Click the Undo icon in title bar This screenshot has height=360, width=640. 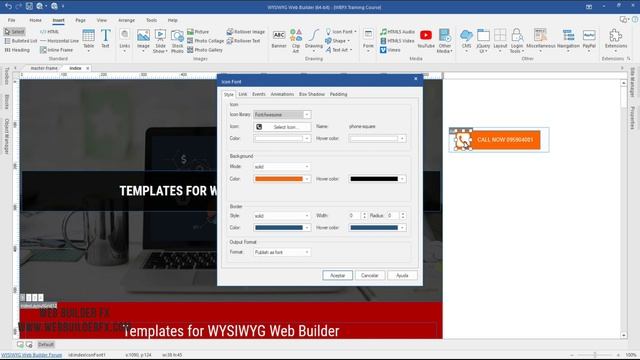click(x=8, y=6)
